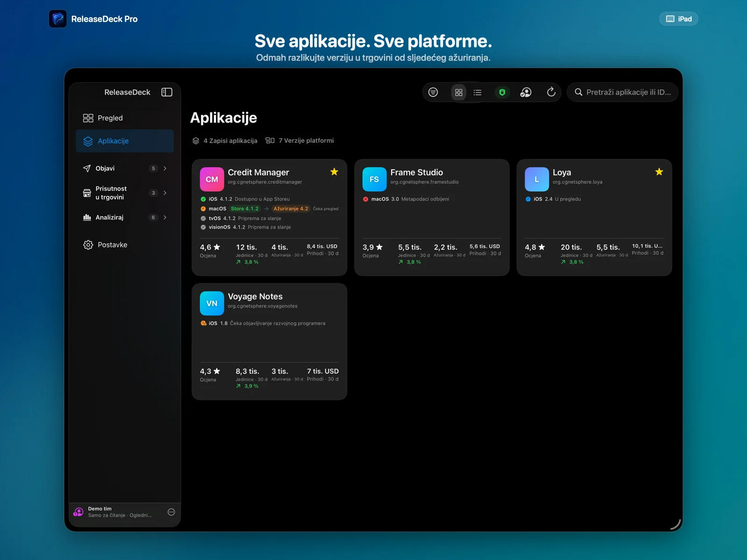
Task: Open the Voyage Notes app icon
Action: pyautogui.click(x=212, y=303)
